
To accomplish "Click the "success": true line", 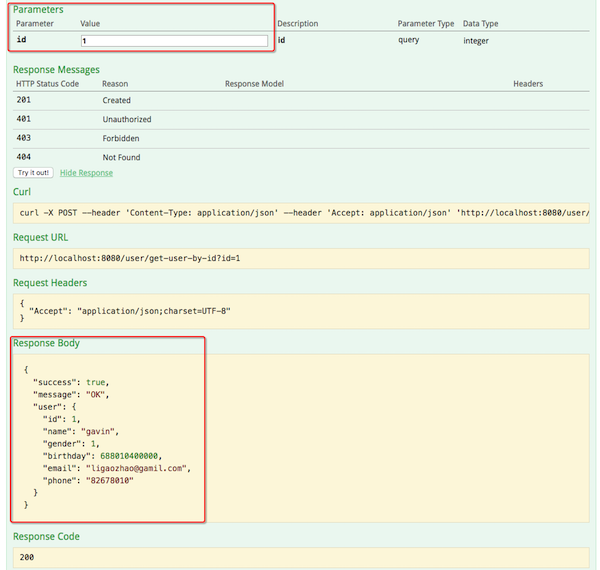I will pyautogui.click(x=71, y=382).
